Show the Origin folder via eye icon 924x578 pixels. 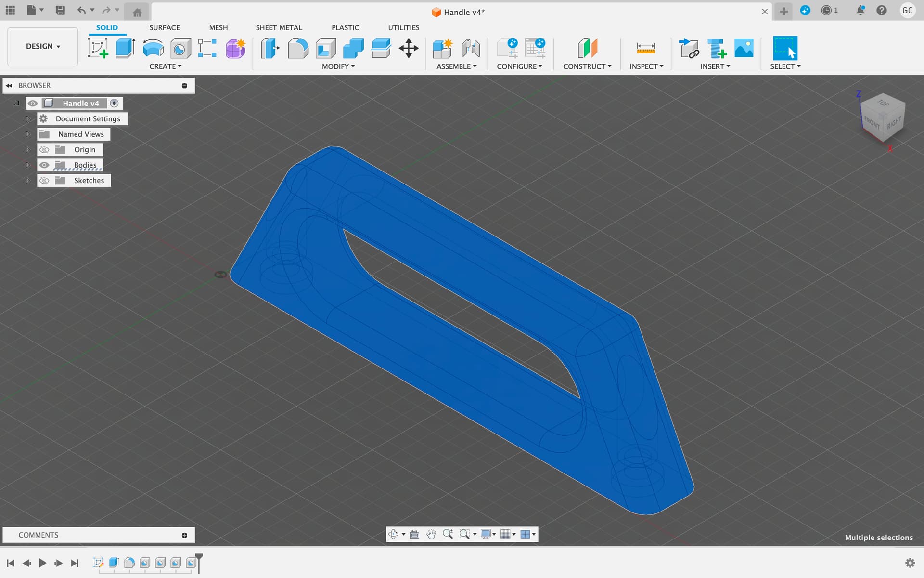point(44,150)
